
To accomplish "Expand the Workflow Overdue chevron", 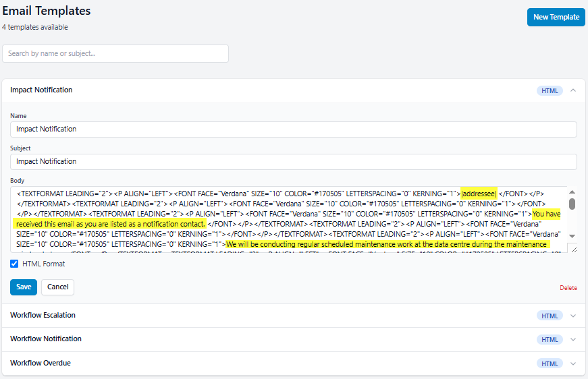I will pos(573,363).
